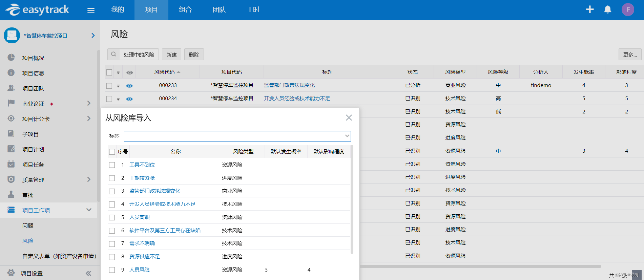Image resolution: width=644 pixels, height=280 pixels.
Task: Switch to 项目 tab
Action: click(x=151, y=10)
